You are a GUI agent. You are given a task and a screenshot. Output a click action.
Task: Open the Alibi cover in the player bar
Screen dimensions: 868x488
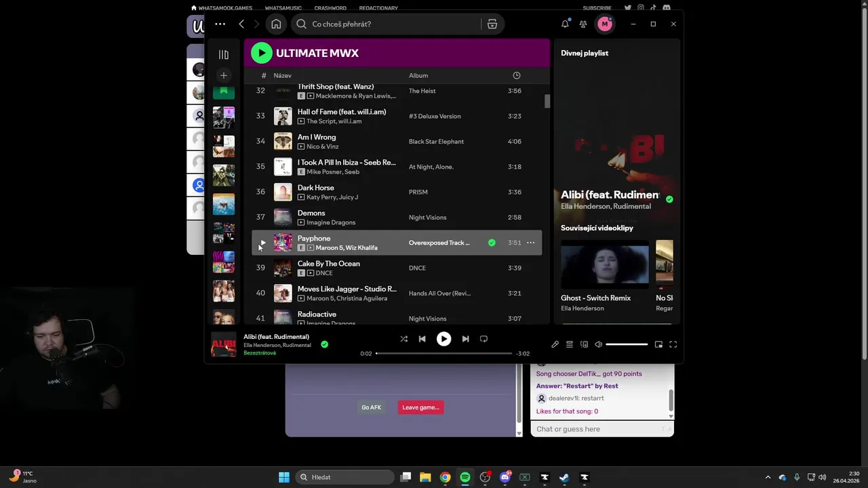(224, 344)
